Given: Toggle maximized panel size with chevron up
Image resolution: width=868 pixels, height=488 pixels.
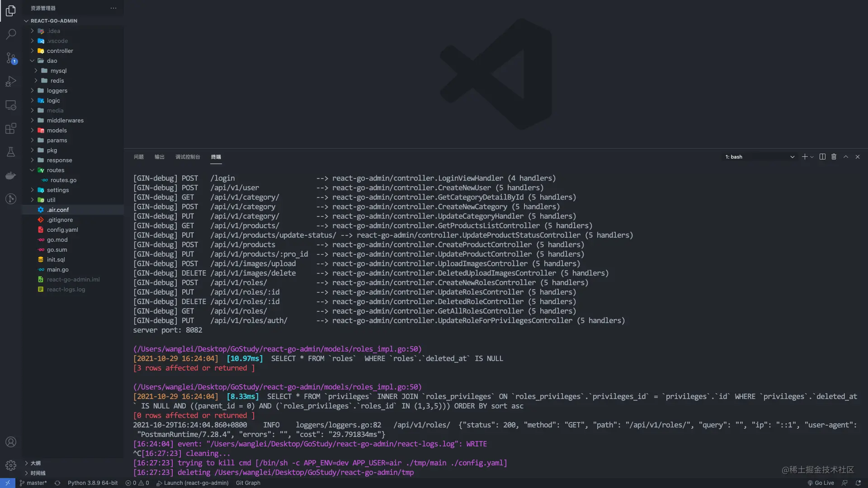Looking at the screenshot, I should 846,157.
